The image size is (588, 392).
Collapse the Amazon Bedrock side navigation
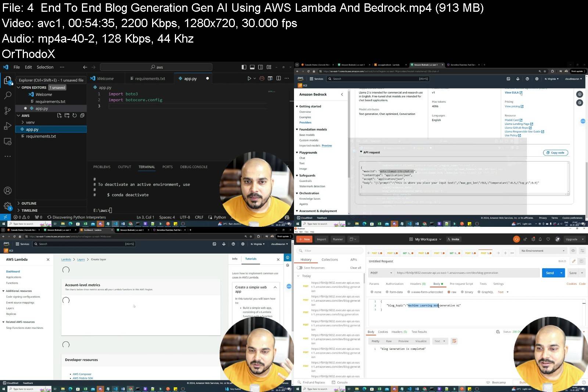pyautogui.click(x=342, y=95)
